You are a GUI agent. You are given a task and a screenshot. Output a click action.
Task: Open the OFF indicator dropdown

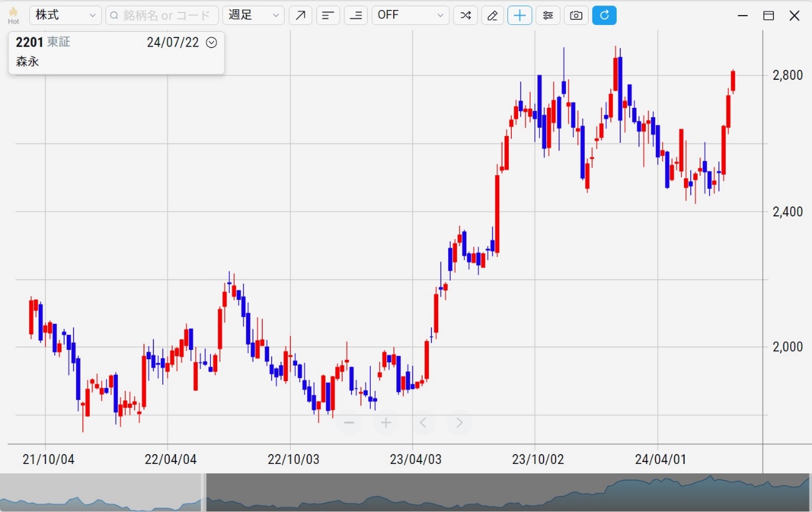click(410, 15)
